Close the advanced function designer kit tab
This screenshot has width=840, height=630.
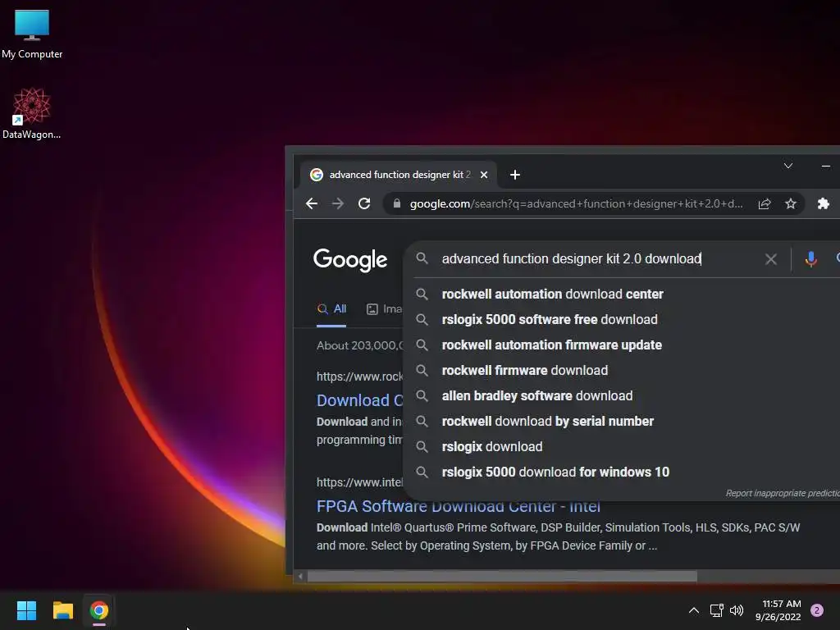pos(484,175)
